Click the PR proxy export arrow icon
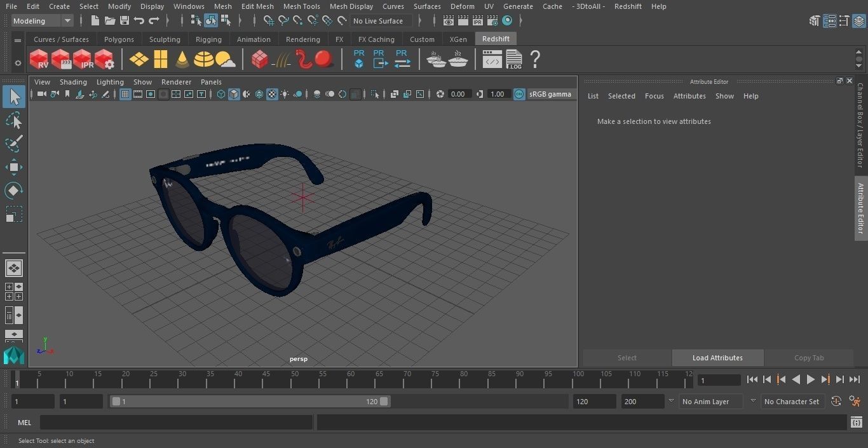 point(380,59)
